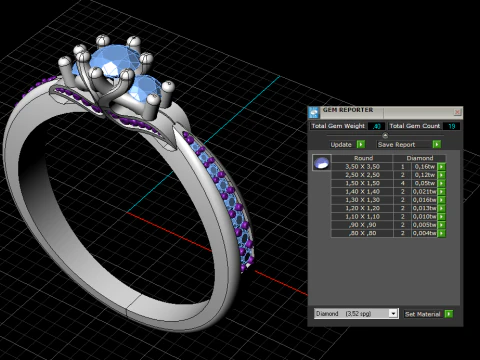Click the green arrow beside Set Material
Viewport: 480px width, 360px height.
pyautogui.click(x=449, y=314)
